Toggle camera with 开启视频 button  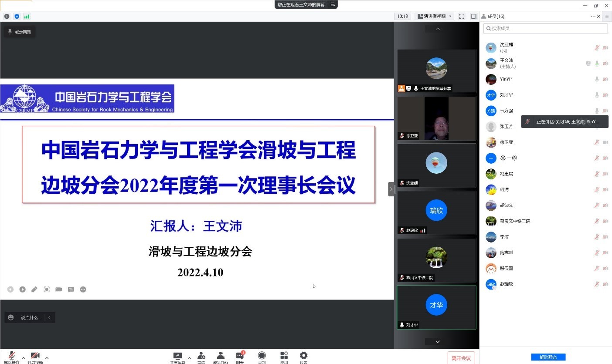tap(35, 357)
